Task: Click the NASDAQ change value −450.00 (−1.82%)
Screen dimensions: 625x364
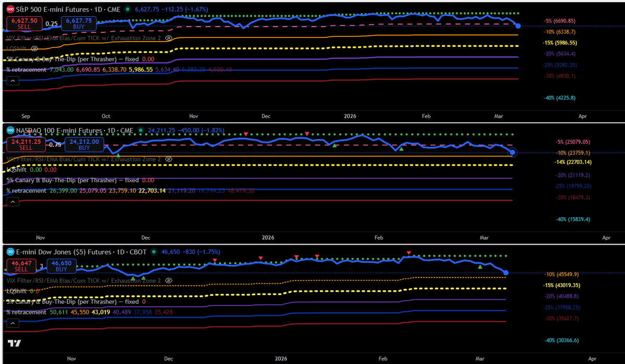Action: (x=202, y=130)
